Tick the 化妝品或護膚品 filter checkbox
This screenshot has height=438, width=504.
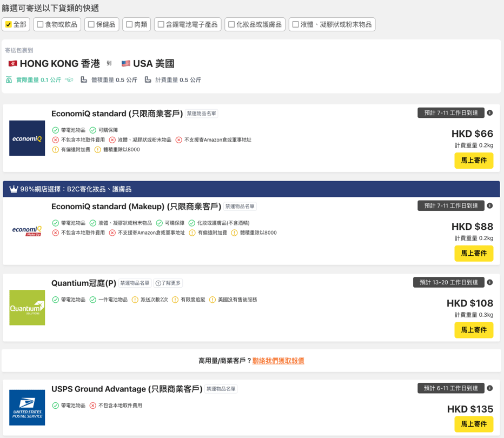[231, 24]
